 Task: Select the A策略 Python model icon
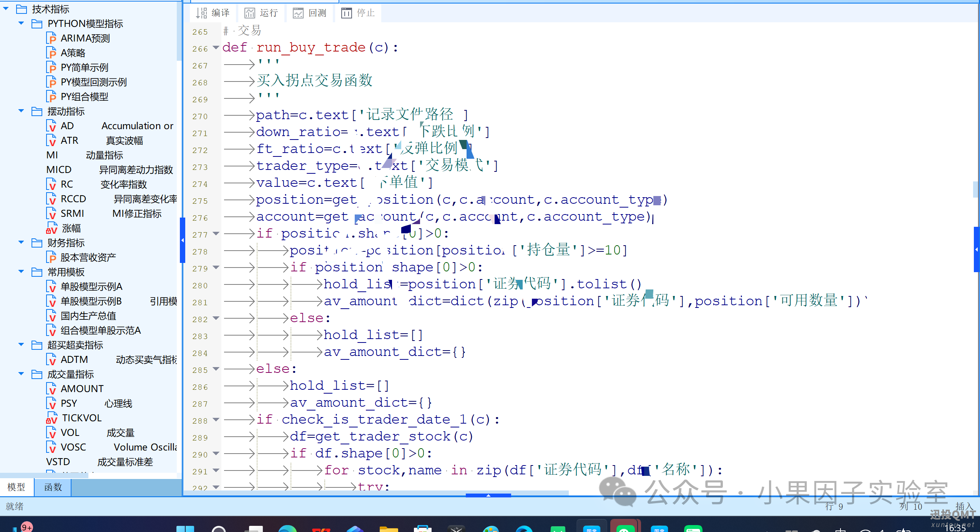51,53
